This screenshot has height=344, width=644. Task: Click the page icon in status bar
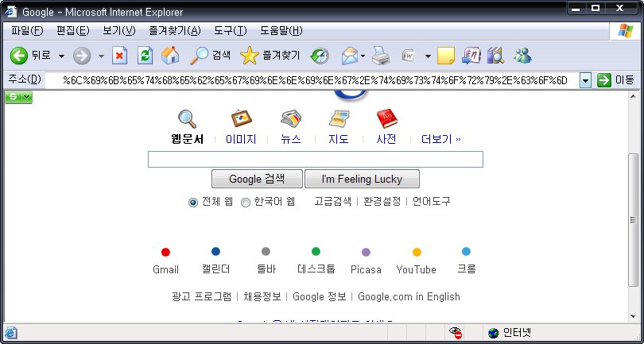pyautogui.click(x=11, y=333)
